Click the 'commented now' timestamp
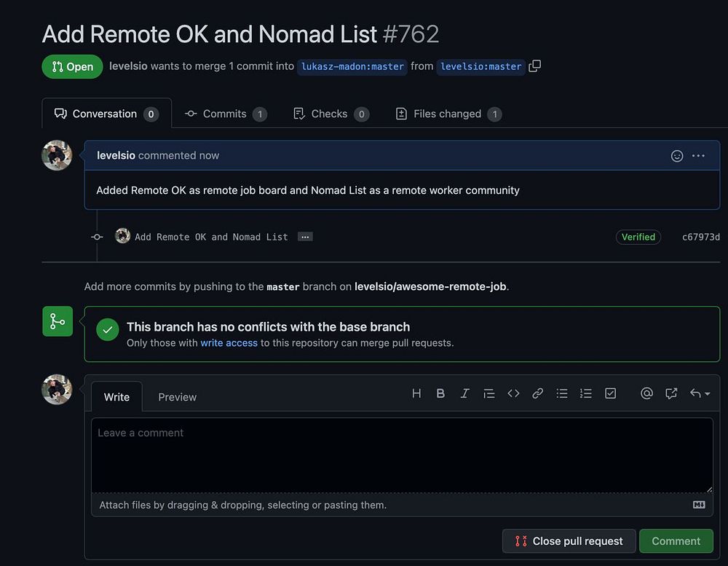This screenshot has width=728, height=566. tap(178, 155)
